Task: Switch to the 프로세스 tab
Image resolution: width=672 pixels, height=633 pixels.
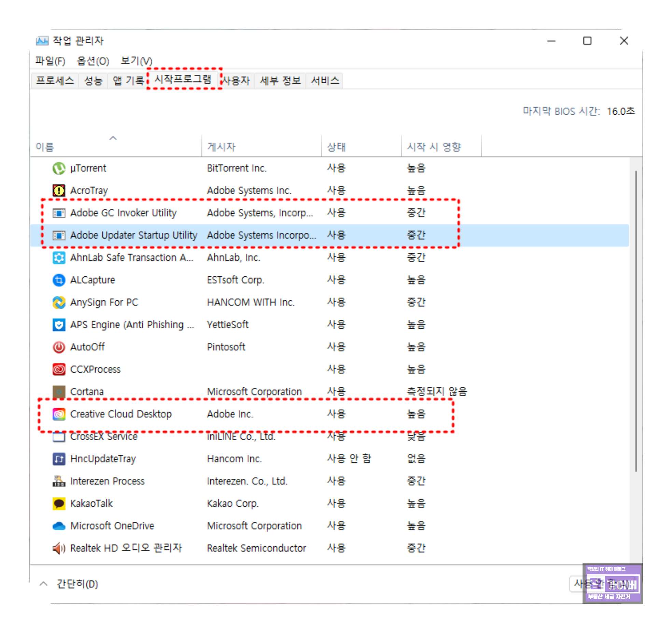Action: click(55, 81)
